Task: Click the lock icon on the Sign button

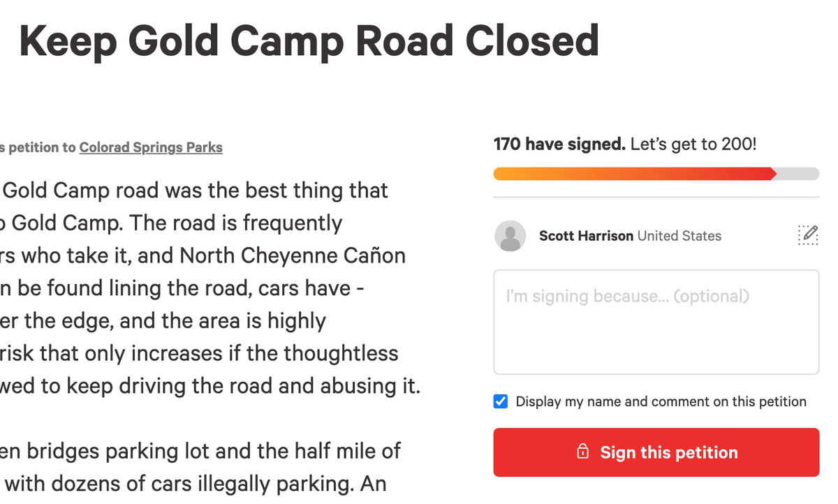Action: 582,452
